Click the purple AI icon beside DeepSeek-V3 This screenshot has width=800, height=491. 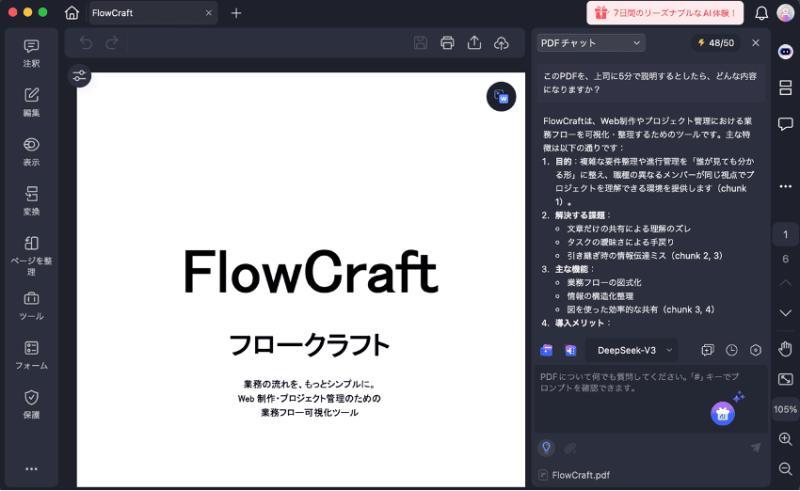point(570,350)
